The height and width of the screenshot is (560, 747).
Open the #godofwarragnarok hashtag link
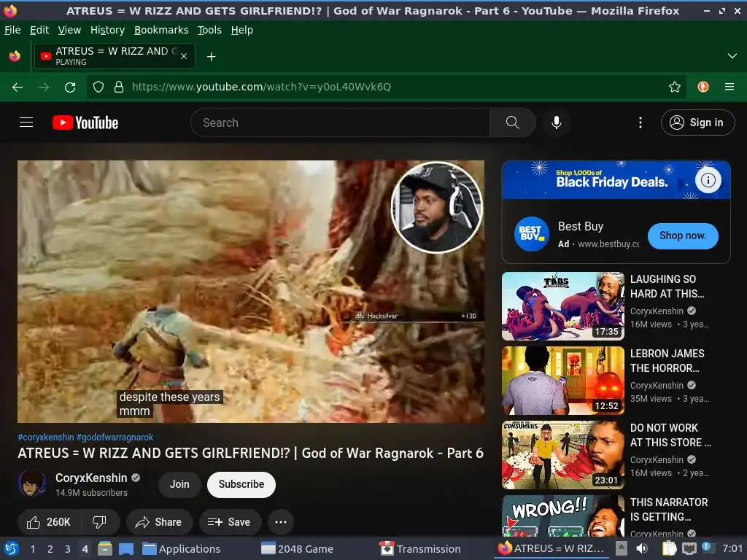[115, 437]
